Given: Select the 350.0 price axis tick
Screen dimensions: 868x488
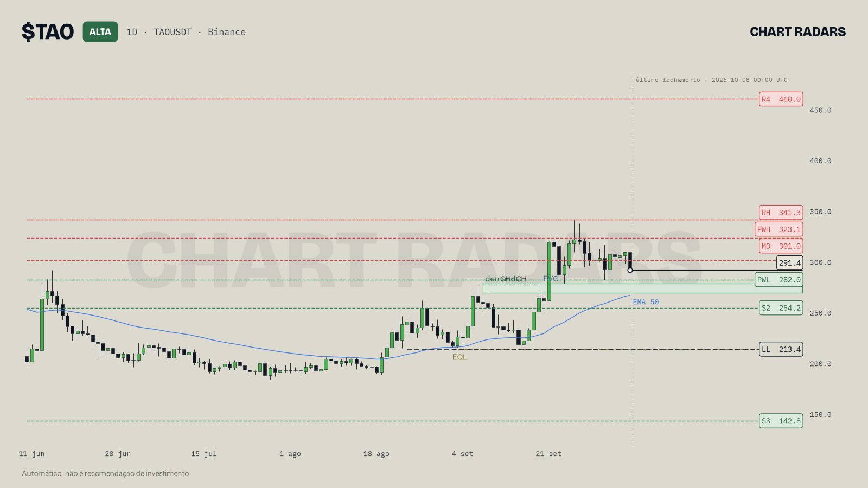Looking at the screenshot, I should (x=820, y=212).
